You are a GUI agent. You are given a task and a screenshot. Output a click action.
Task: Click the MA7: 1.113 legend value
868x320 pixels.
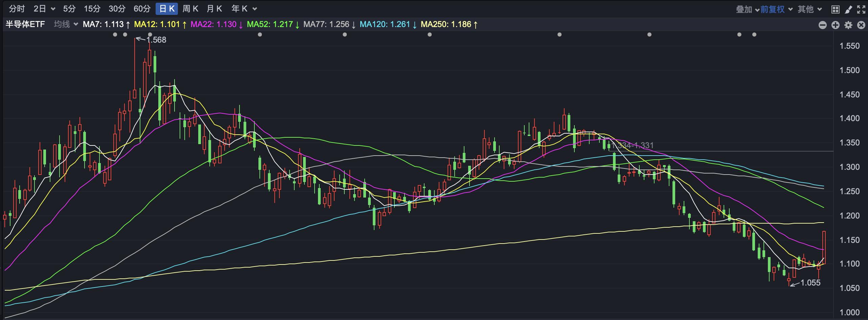(x=107, y=24)
